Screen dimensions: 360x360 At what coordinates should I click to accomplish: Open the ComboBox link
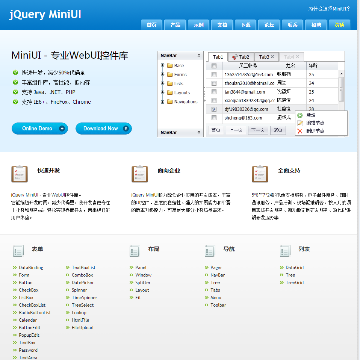pyautogui.click(x=82, y=275)
